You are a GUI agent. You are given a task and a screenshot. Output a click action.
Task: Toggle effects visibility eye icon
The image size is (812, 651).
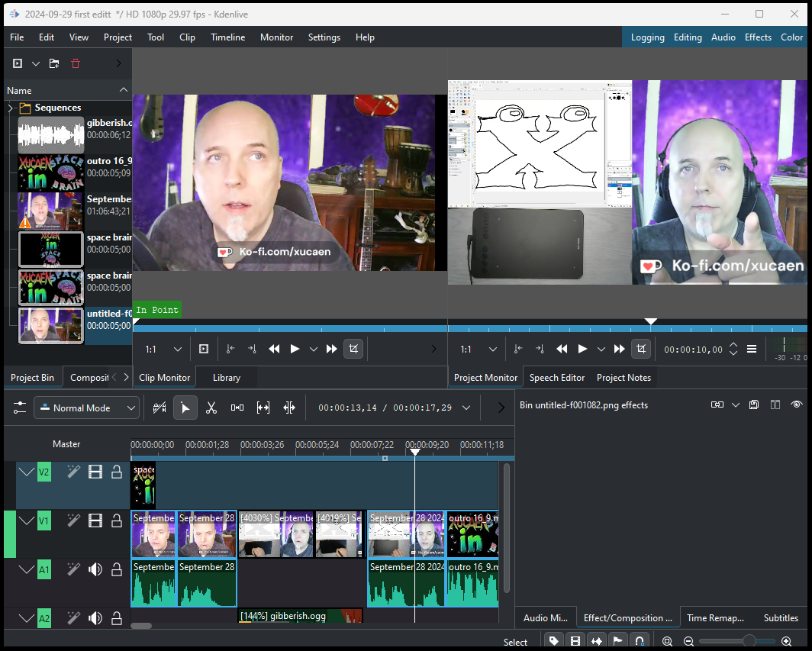pyautogui.click(x=797, y=404)
